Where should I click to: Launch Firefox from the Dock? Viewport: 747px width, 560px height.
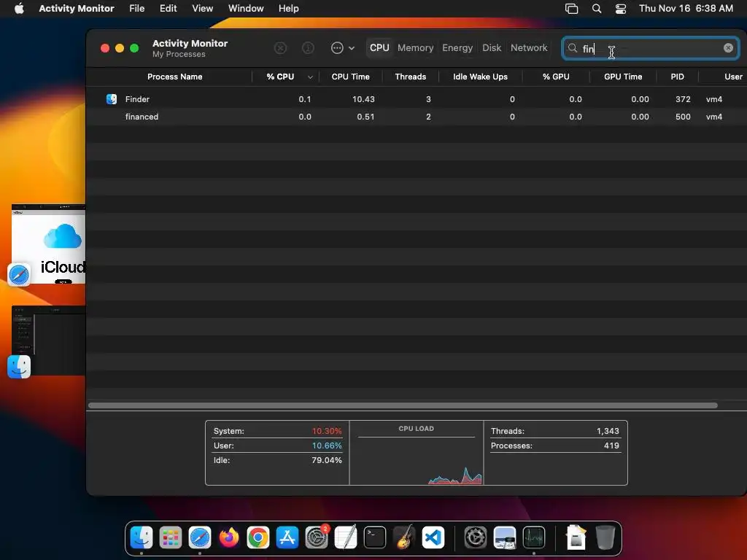pos(228,537)
